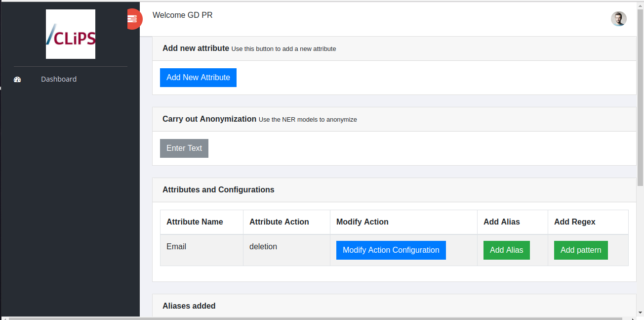The width and height of the screenshot is (644, 320).
Task: Click the Aliases added heading
Action: point(189,306)
